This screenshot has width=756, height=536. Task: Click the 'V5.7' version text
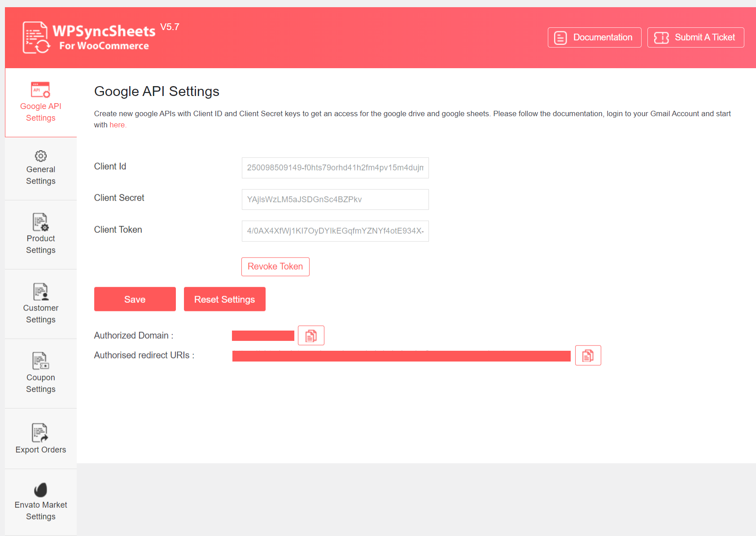pyautogui.click(x=170, y=27)
